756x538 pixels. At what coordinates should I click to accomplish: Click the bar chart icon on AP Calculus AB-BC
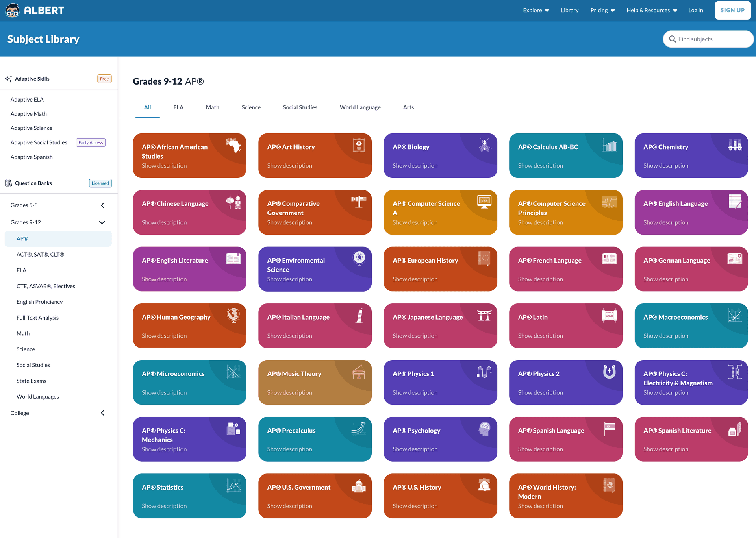tap(610, 145)
